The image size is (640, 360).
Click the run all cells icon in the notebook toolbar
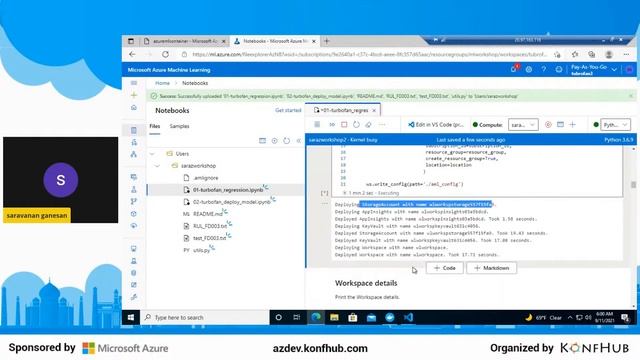[x=332, y=124]
